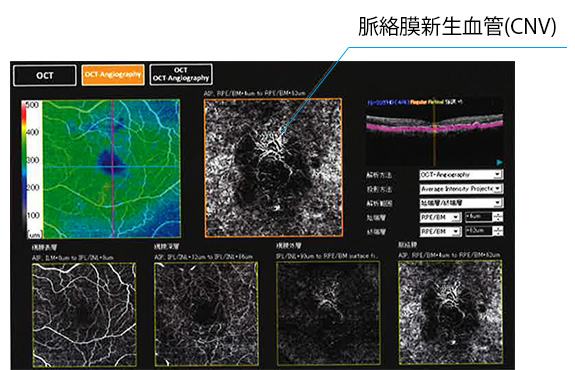Select the orange OCT-Angiography tab
Screen dimensions: 575x370
[x=113, y=75]
